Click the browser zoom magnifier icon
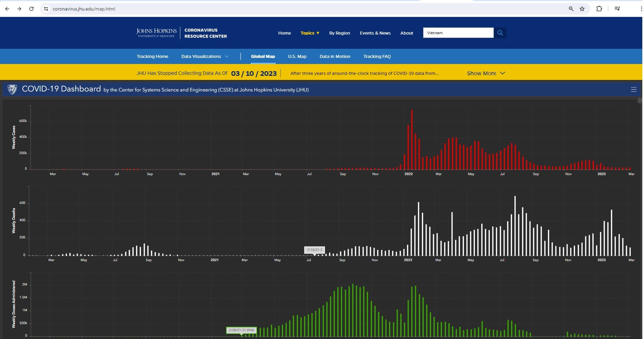 [571, 9]
